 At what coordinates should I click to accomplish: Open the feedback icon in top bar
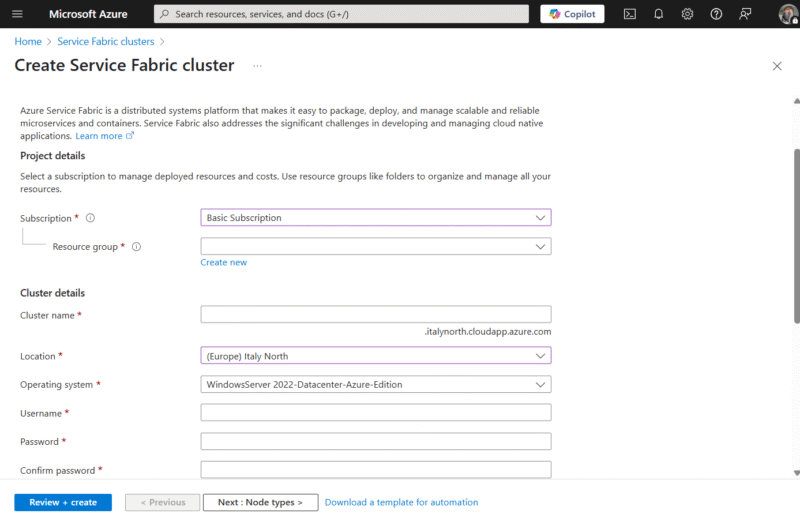[x=745, y=14]
